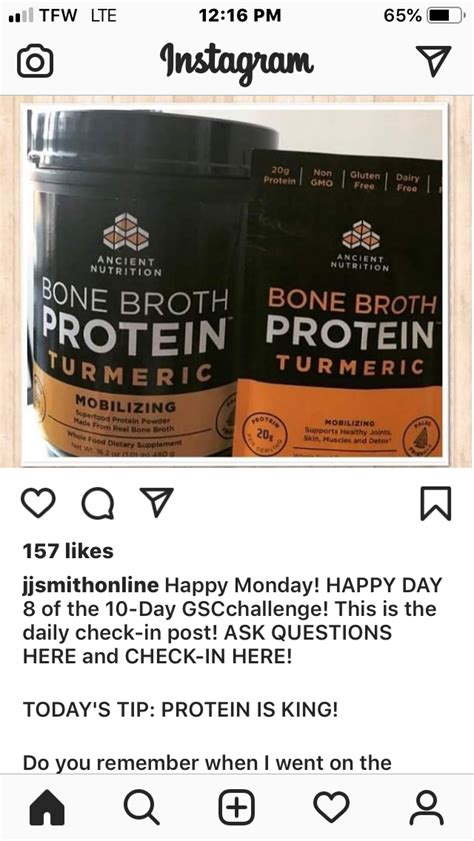Go to Home feed tab
The width and height of the screenshot is (474, 841).
[x=47, y=807]
